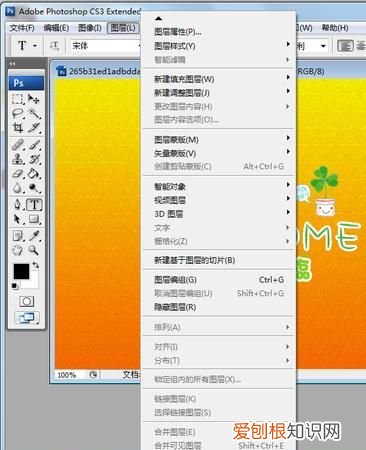Select the Rectangular Marquee tool

click(18, 99)
